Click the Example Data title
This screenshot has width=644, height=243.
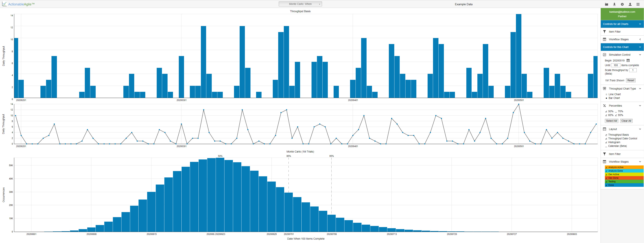click(x=464, y=4)
